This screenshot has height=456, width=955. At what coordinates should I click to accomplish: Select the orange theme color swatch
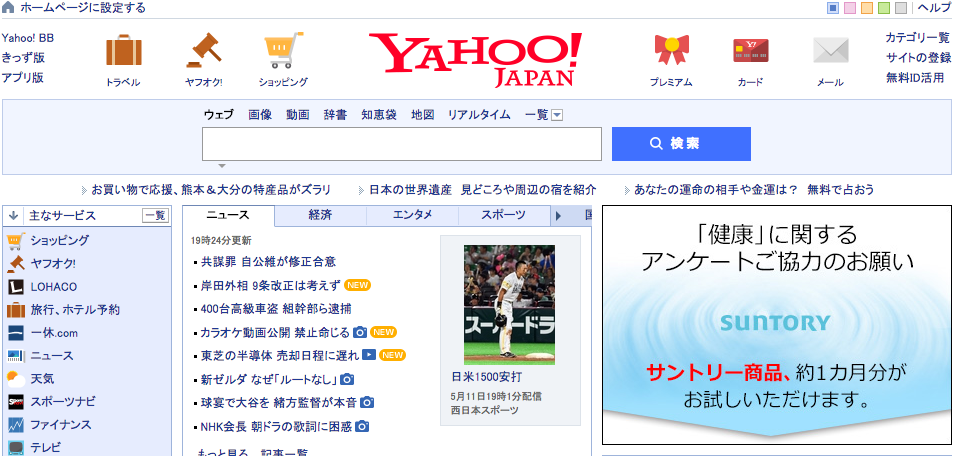(x=867, y=8)
